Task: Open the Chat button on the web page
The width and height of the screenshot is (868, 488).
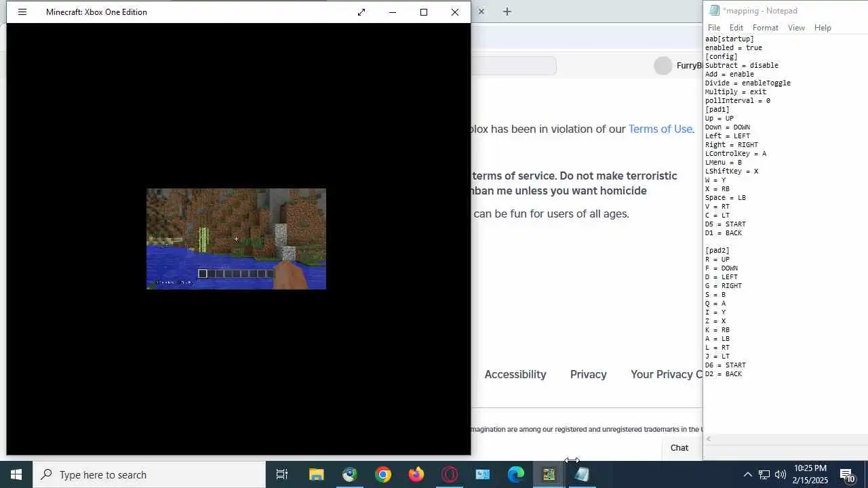Action: pyautogui.click(x=679, y=448)
